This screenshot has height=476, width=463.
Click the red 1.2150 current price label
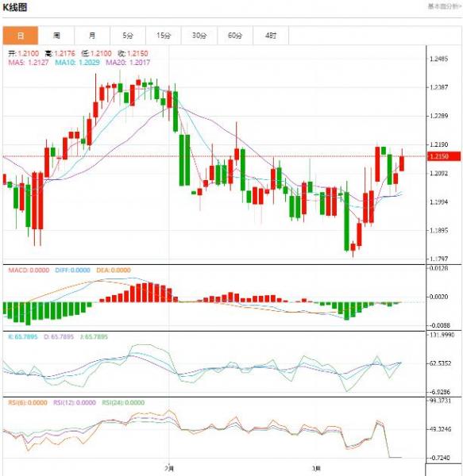coord(443,156)
